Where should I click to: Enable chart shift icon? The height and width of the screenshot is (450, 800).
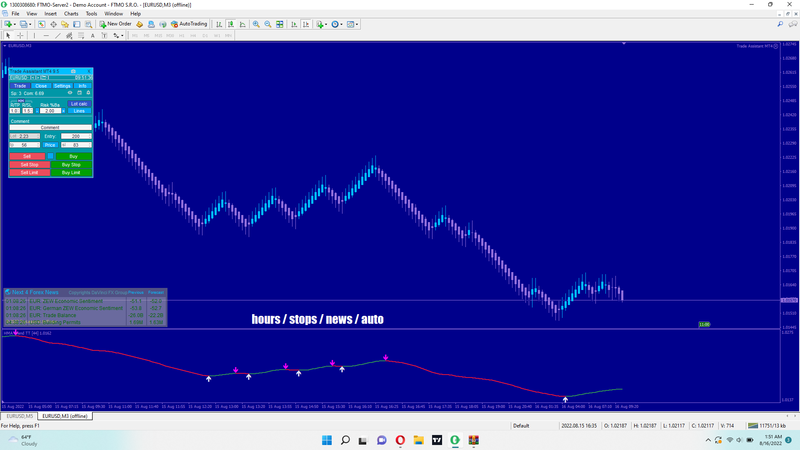click(306, 24)
